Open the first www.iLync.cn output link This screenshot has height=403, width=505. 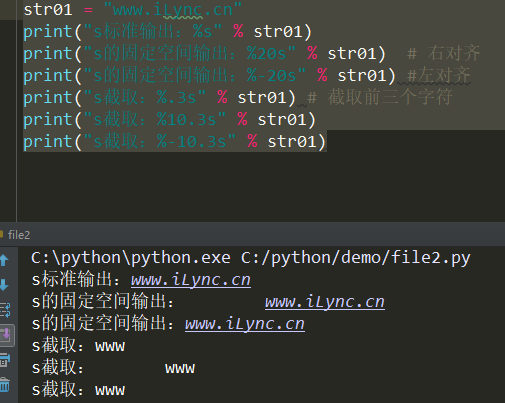191,280
